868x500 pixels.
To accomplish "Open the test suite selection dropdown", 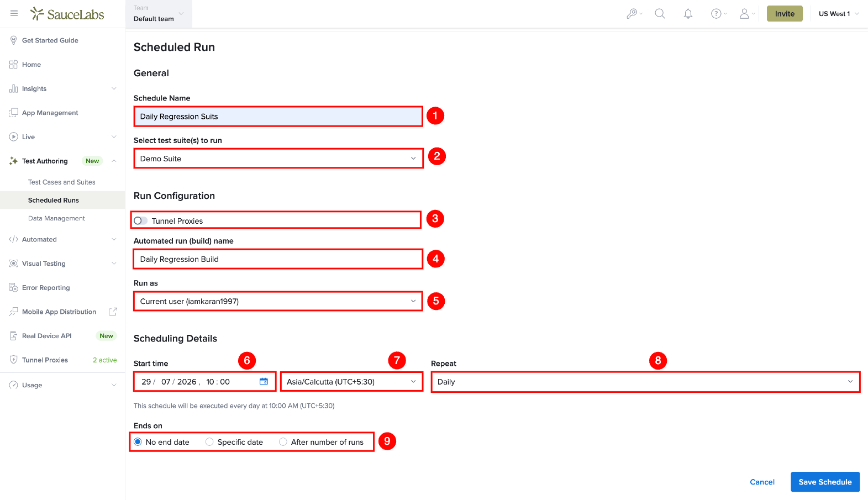I will pyautogui.click(x=278, y=159).
